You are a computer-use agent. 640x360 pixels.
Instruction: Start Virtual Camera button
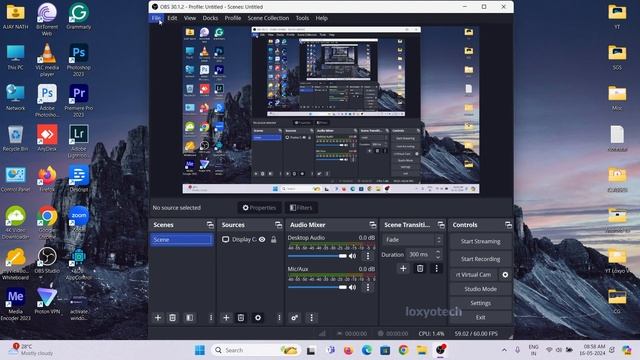pos(473,275)
